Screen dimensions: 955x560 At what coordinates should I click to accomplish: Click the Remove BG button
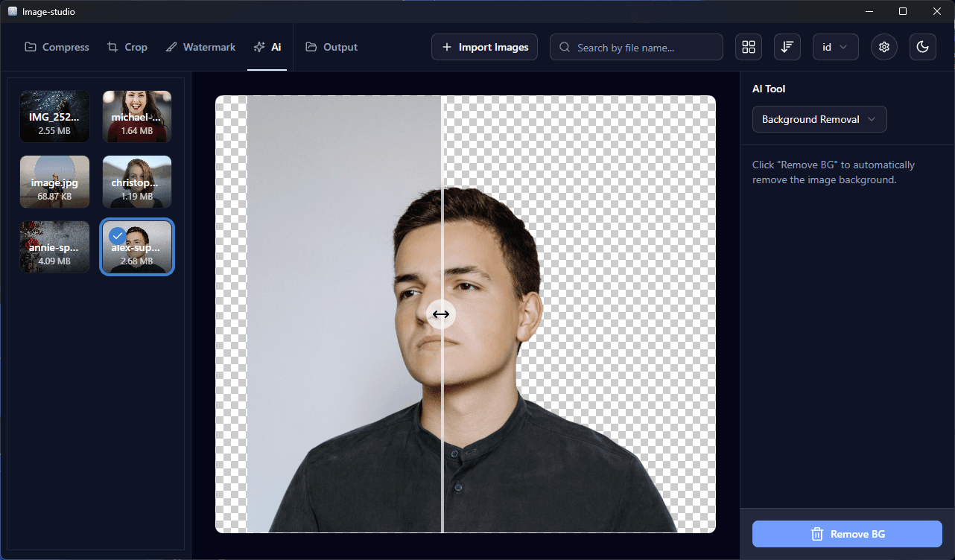846,534
